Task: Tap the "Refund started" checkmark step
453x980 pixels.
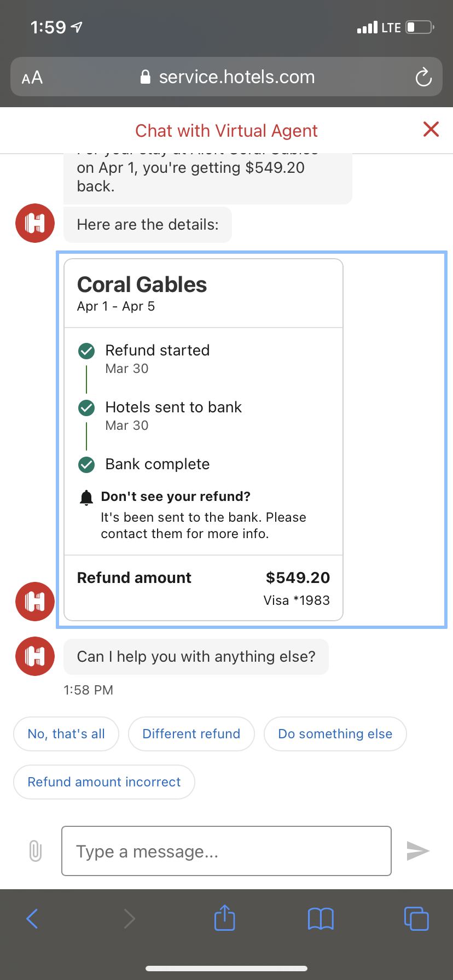Action: pos(86,351)
